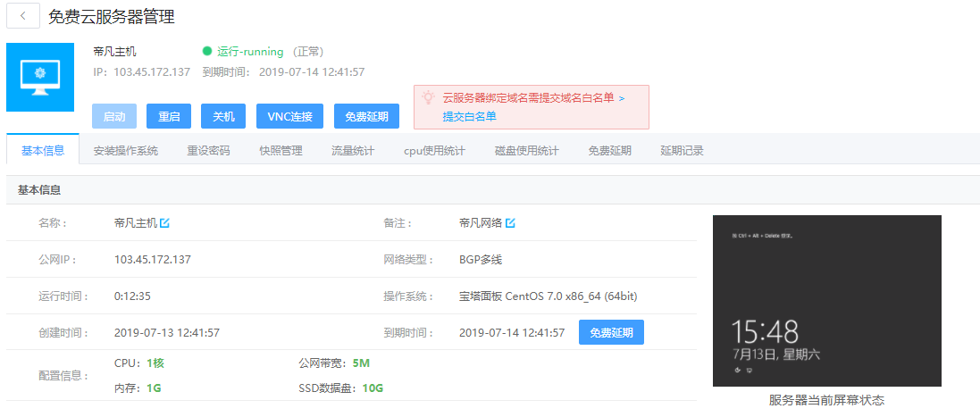Screen dimensions: 980x417
Task: Edit the remark 帝凡网络 pencil icon
Action: tap(510, 223)
